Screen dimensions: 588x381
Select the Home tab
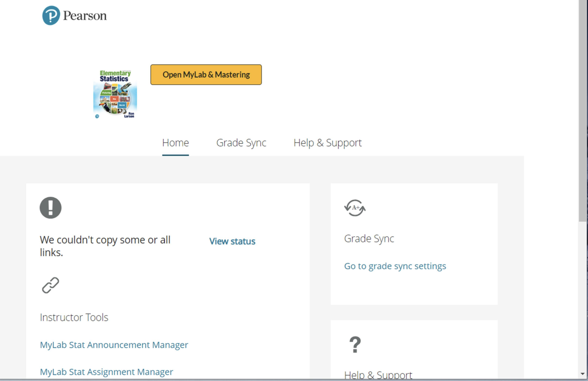175,143
